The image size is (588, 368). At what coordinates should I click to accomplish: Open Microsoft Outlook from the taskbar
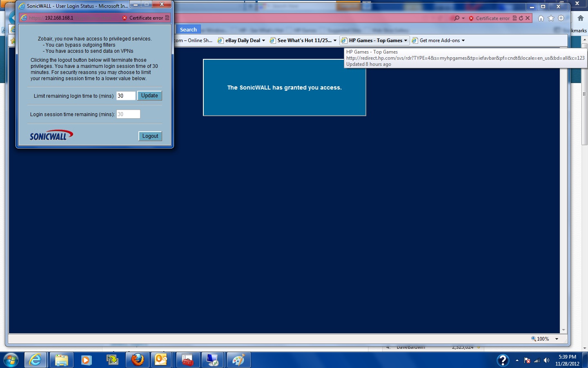162,360
